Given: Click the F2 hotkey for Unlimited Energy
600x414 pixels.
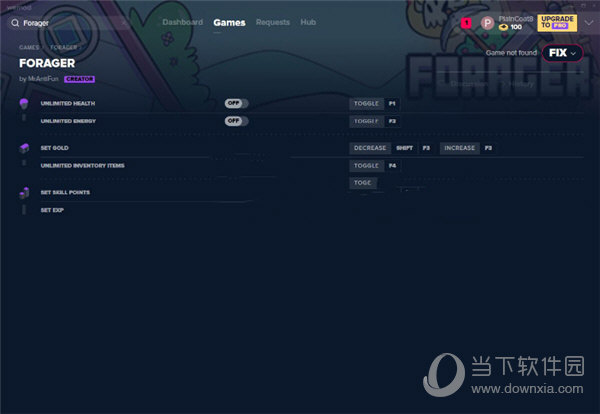Looking at the screenshot, I should [x=392, y=121].
